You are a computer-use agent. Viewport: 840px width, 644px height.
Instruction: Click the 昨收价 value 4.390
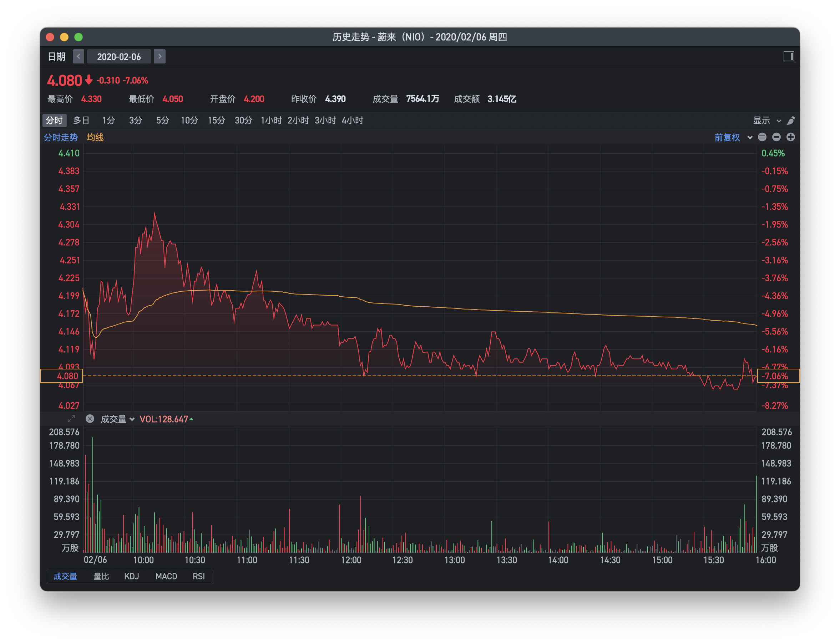pos(335,99)
